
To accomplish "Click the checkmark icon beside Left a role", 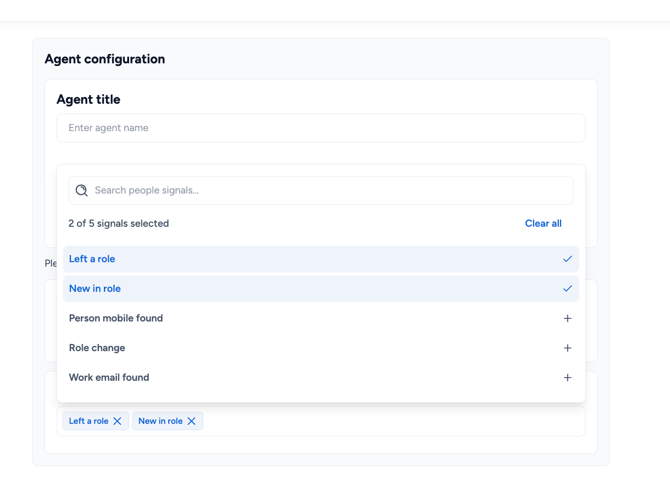I will coord(567,259).
